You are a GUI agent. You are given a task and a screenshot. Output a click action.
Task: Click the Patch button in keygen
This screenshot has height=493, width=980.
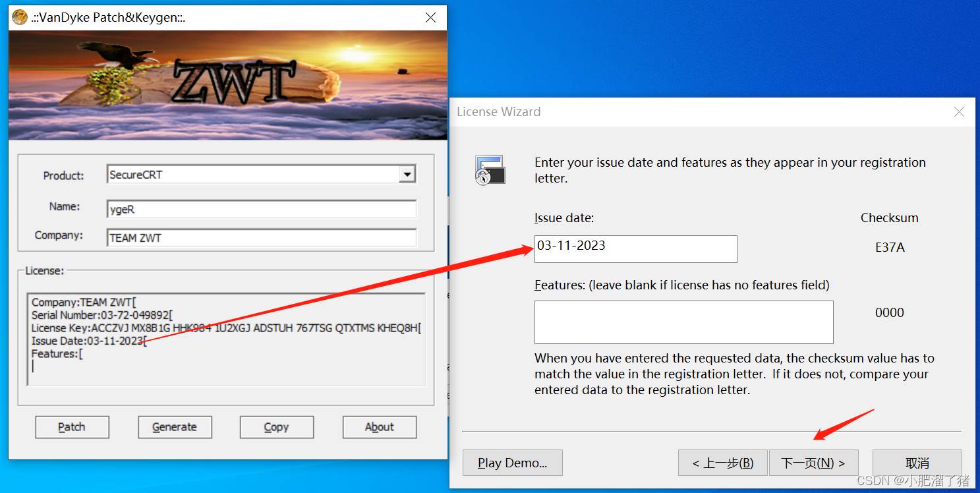(72, 427)
